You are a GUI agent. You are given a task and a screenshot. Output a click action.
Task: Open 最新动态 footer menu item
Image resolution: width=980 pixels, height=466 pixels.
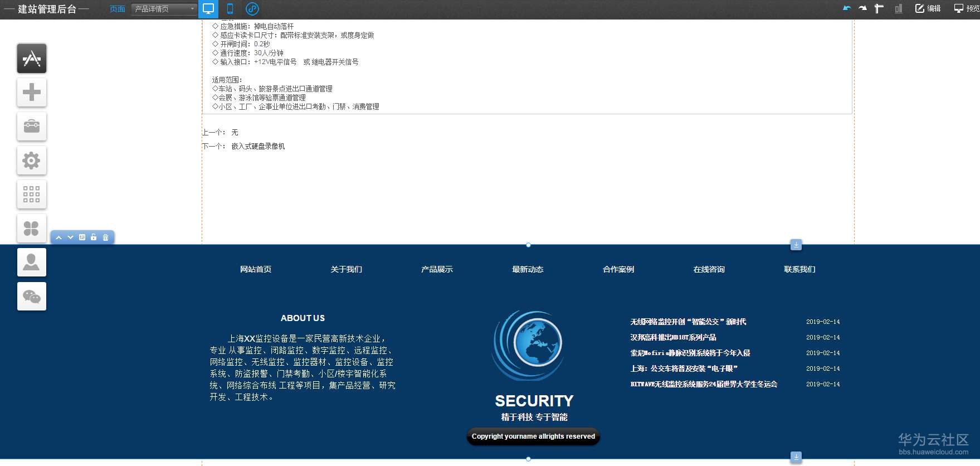point(528,269)
